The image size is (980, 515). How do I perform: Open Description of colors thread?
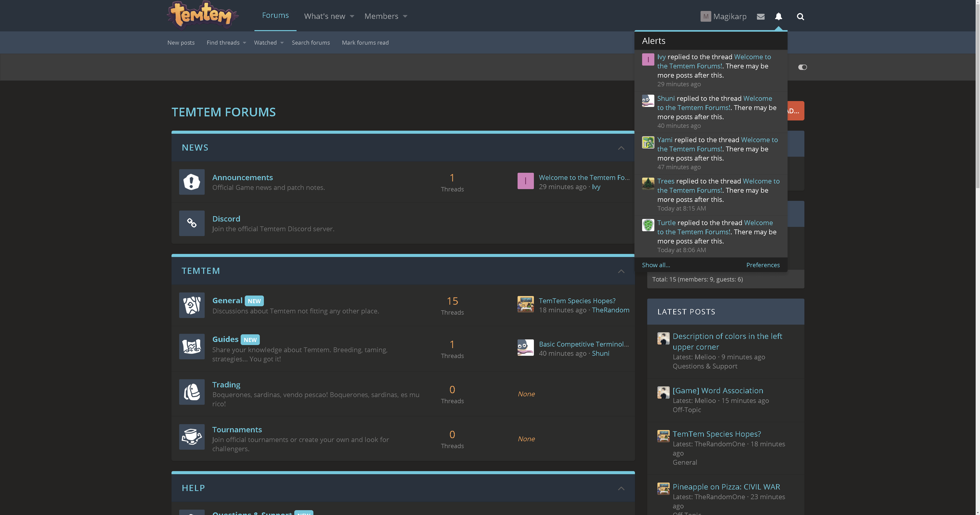pos(727,341)
